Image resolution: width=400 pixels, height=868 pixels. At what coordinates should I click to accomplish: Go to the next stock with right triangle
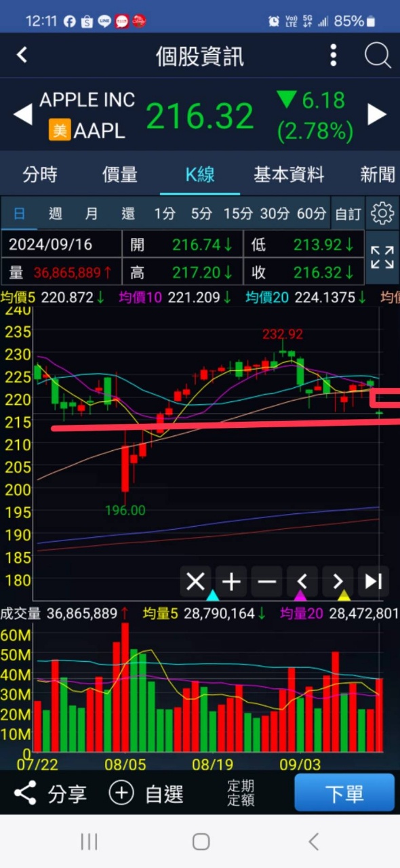coord(377,114)
